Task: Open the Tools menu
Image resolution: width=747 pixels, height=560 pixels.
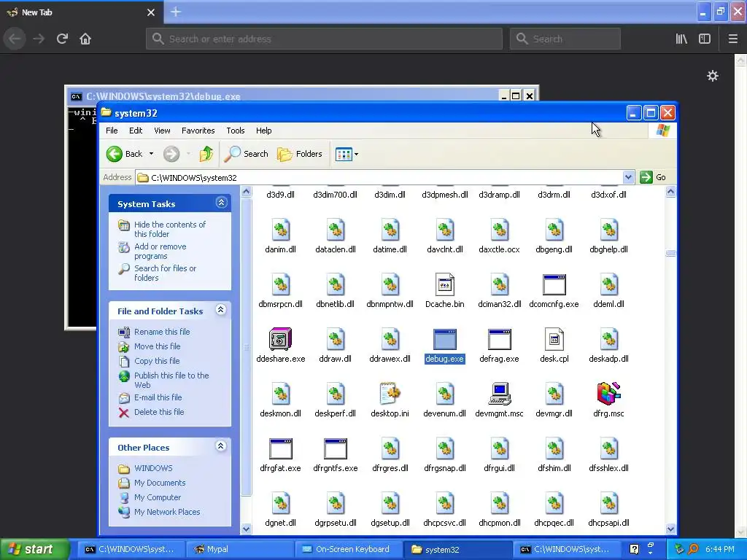Action: 236,131
